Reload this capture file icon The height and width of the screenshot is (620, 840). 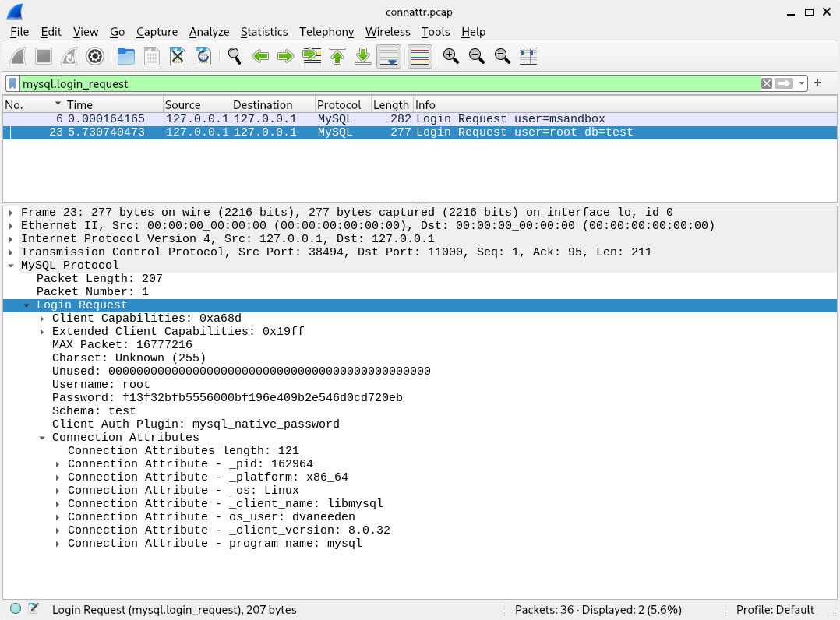[x=203, y=56]
